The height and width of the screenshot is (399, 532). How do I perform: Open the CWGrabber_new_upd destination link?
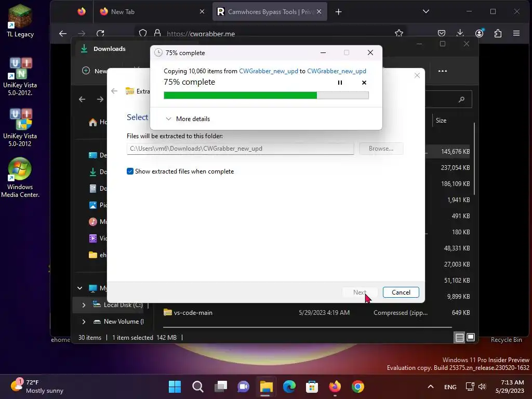tap(337, 71)
